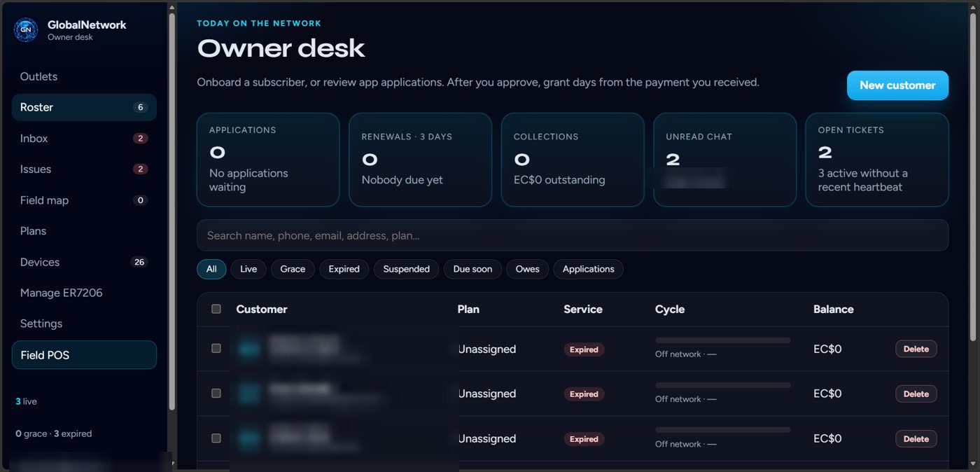Check the second customer row checkbox

pos(216,393)
